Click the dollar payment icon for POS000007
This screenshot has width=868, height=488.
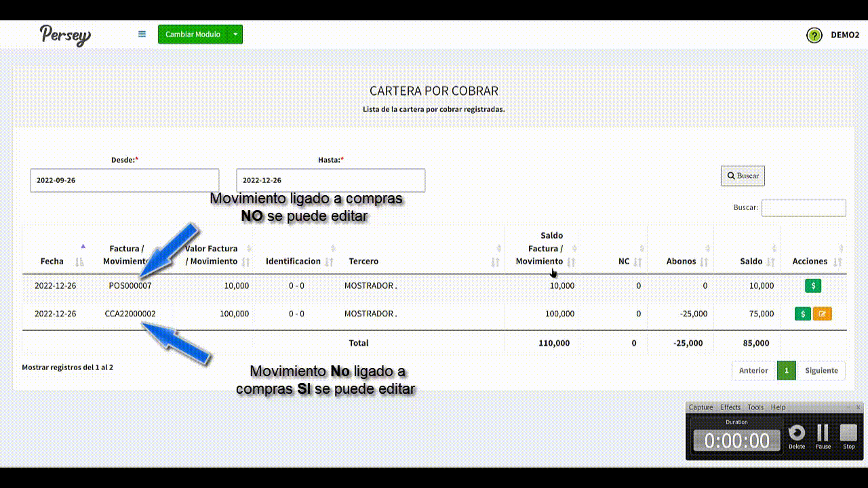click(812, 286)
